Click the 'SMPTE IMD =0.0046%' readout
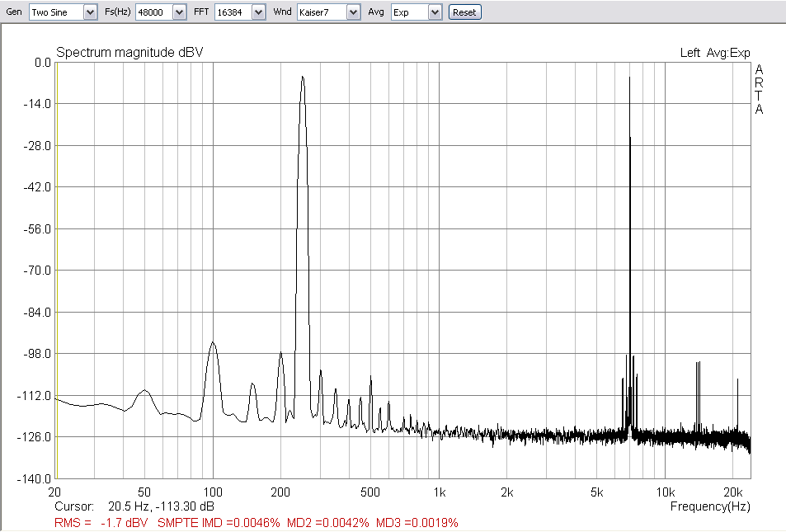Screen dimensions: 786x532 (x=219, y=523)
